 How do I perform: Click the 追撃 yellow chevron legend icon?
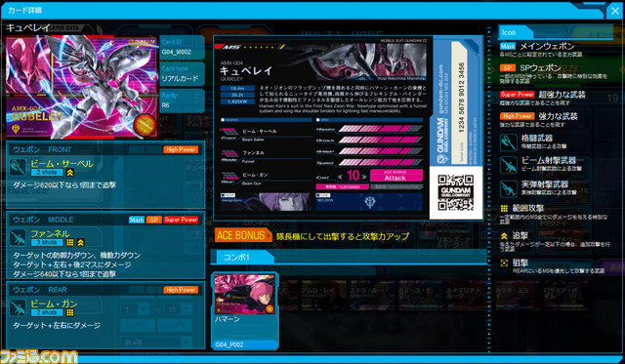point(504,236)
